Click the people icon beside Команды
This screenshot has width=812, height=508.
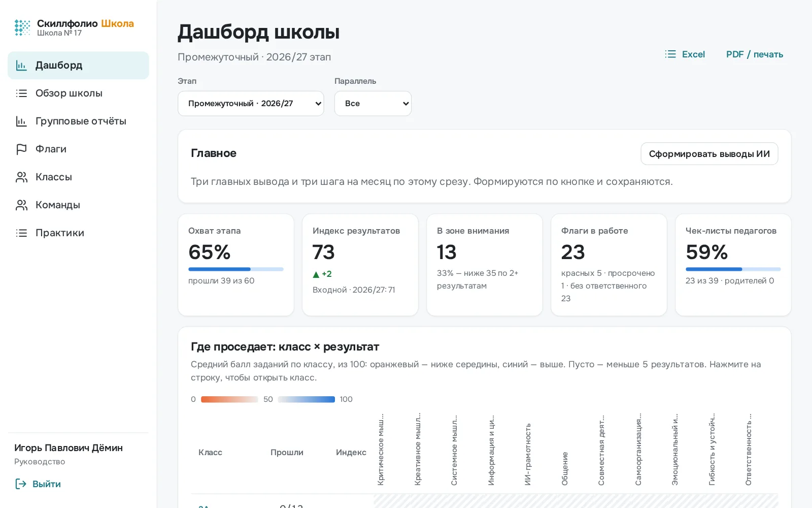[21, 205]
